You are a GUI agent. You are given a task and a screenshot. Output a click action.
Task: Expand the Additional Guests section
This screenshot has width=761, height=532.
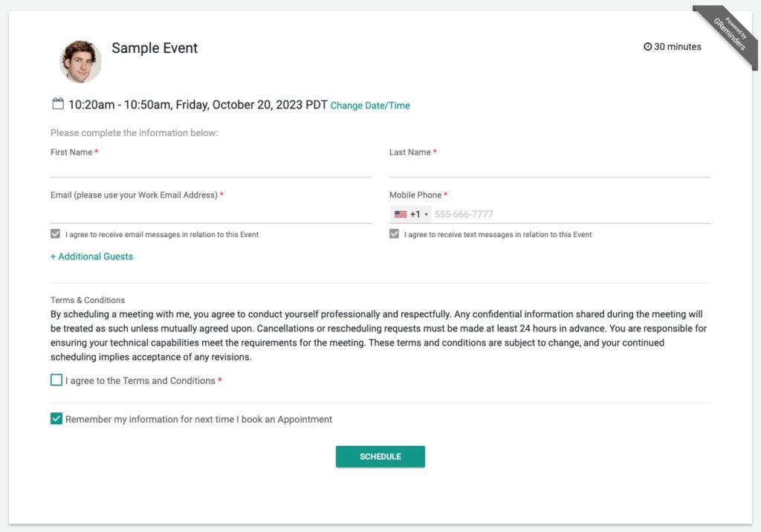[91, 256]
